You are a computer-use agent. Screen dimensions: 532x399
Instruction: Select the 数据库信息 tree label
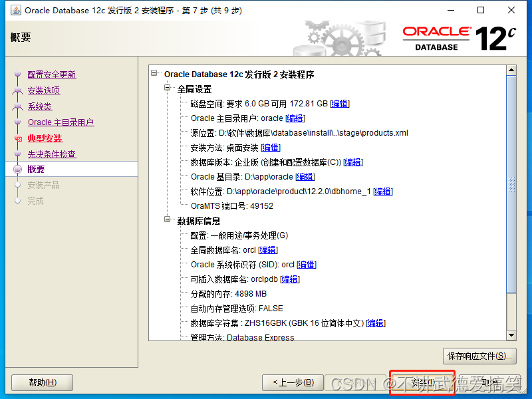[x=199, y=221]
